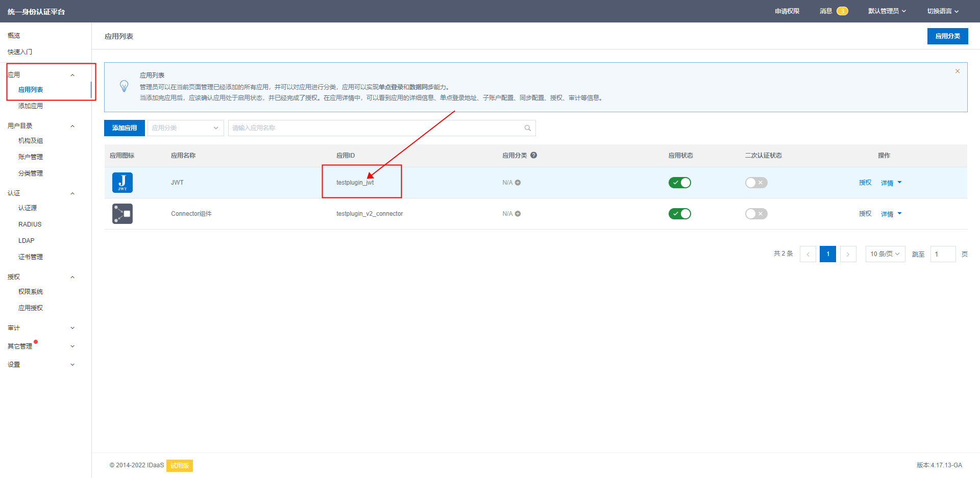Click the plus icon in Connector's category cell
980x478 pixels.
point(518,214)
